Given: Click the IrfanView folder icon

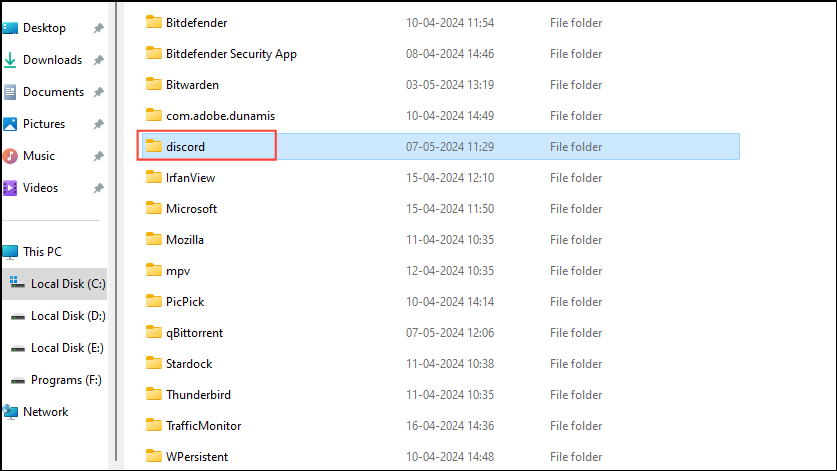Looking at the screenshot, I should pos(154,177).
